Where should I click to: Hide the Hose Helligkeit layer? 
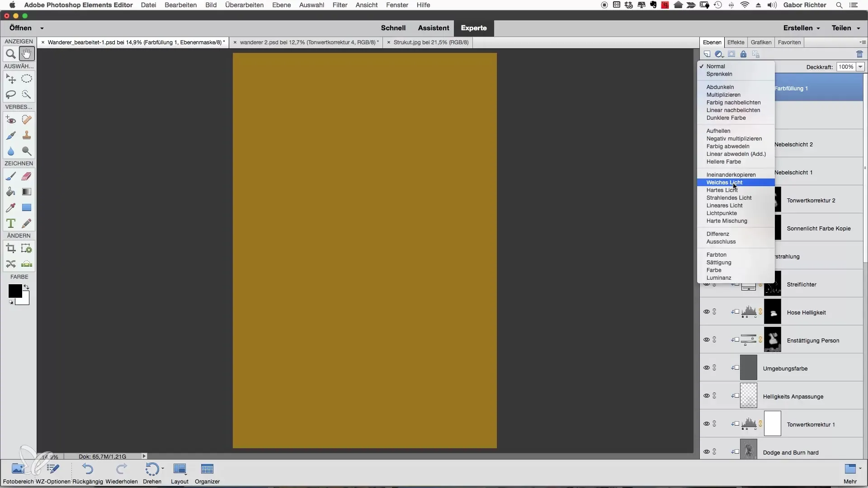706,312
